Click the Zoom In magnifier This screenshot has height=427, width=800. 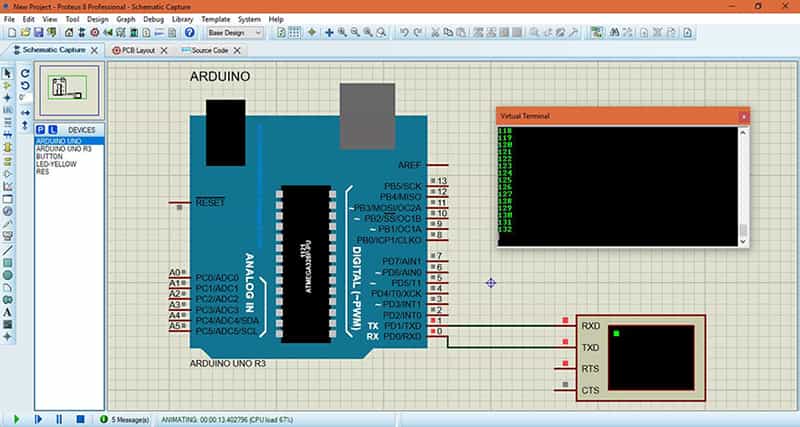click(342, 33)
